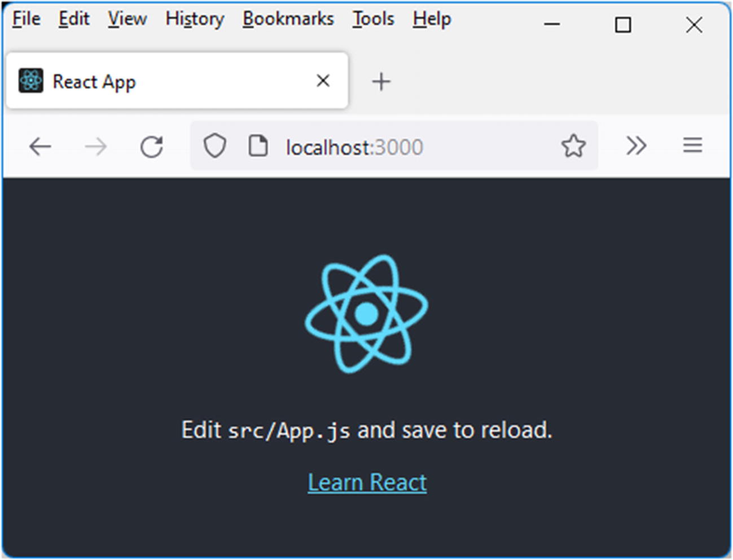Open the File menu

26,19
